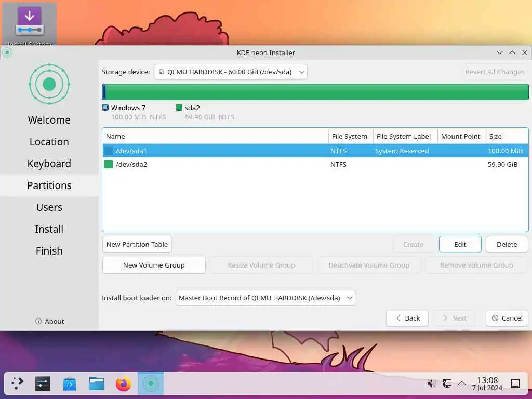532x399 pixels.
Task: Click the installer taskbar entry
Action: (x=151, y=383)
